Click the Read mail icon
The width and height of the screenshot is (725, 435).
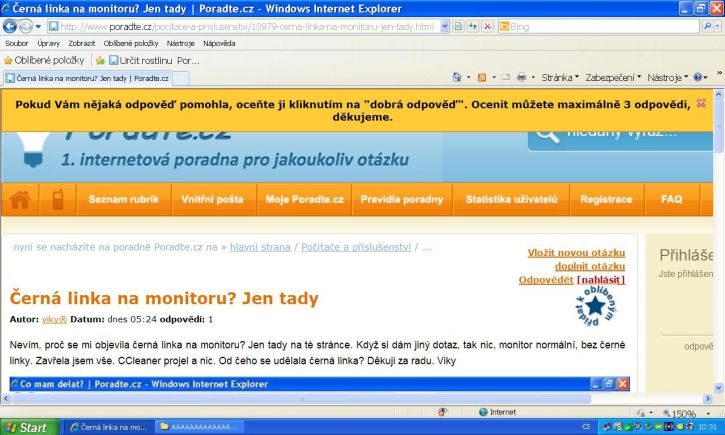tap(506, 77)
